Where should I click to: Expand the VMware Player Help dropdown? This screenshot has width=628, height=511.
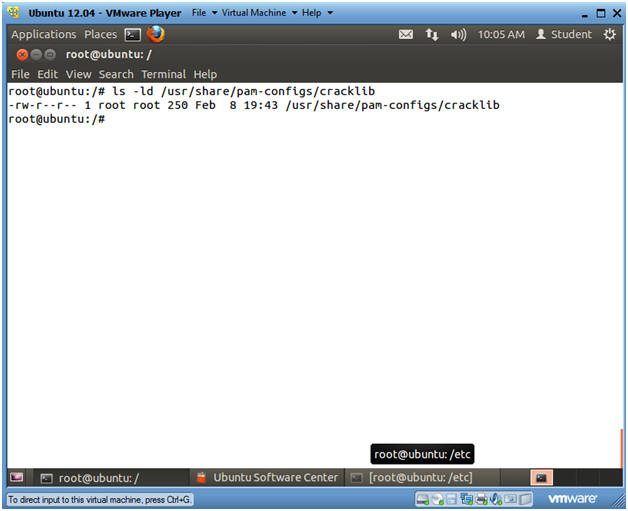[x=317, y=13]
